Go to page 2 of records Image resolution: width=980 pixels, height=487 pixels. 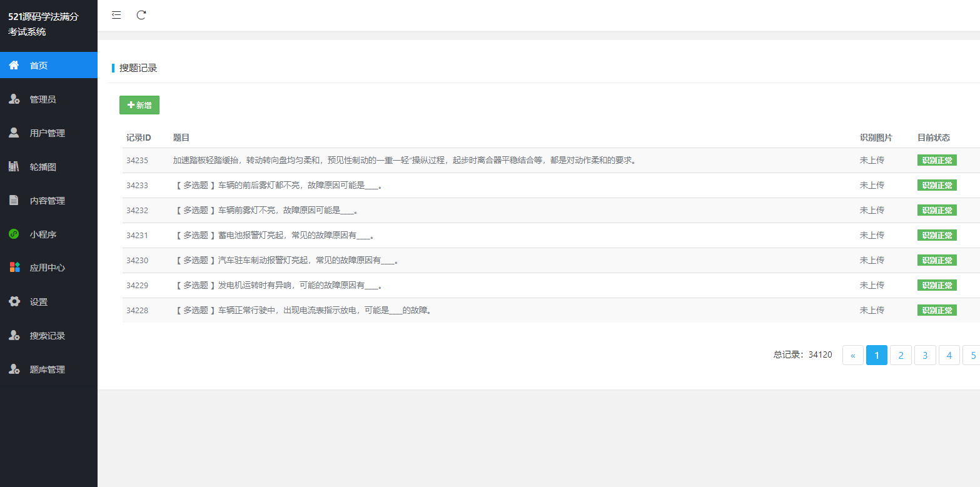pyautogui.click(x=901, y=355)
